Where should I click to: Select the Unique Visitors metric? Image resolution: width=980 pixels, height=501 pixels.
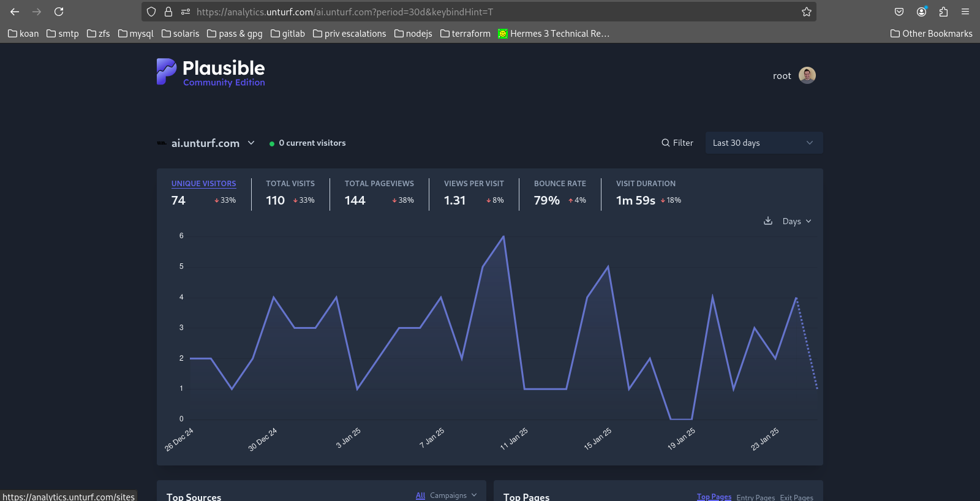pos(203,183)
